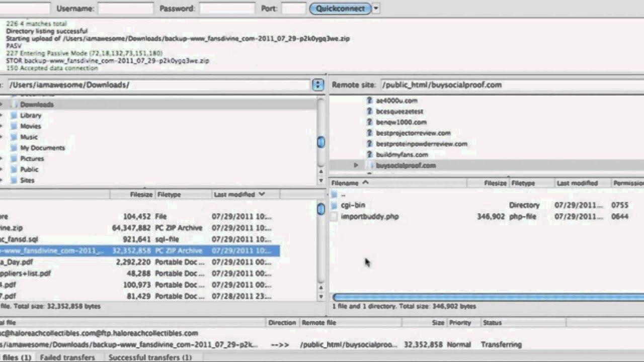The width and height of the screenshot is (644, 362).
Task: Click the cgi-bin folder icon
Action: tap(335, 205)
